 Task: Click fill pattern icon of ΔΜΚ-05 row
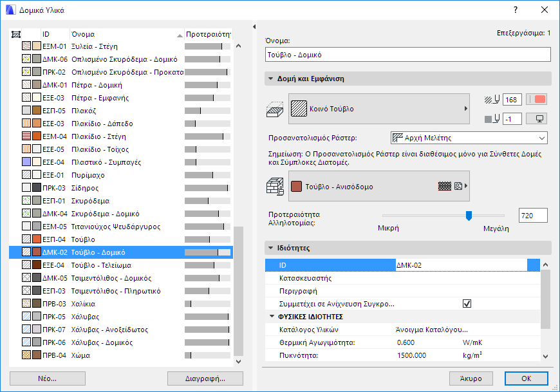pyautogui.click(x=26, y=278)
